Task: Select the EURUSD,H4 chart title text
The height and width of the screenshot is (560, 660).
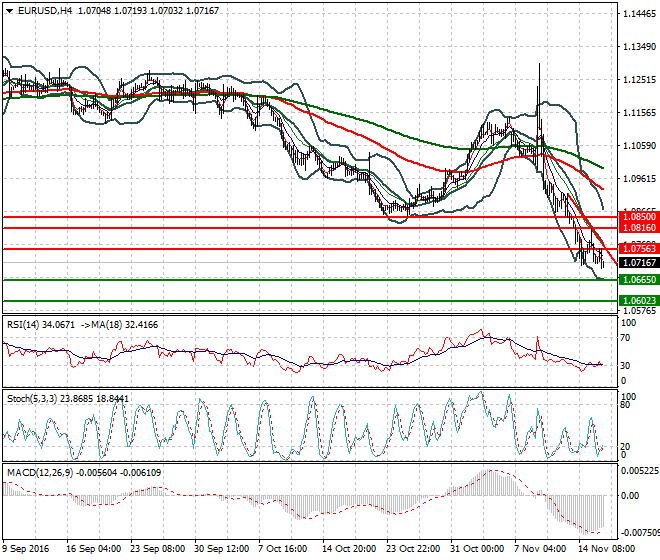Action: pyautogui.click(x=45, y=11)
